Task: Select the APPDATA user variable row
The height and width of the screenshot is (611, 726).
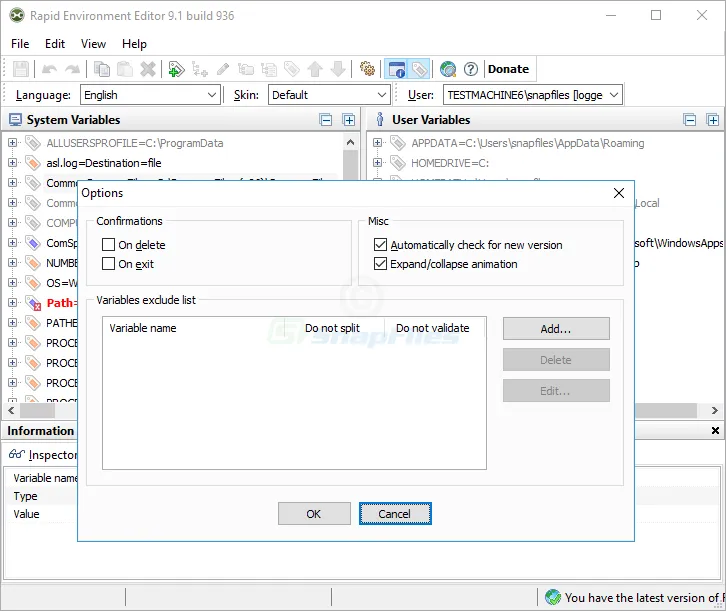Action: pyautogui.click(x=528, y=143)
